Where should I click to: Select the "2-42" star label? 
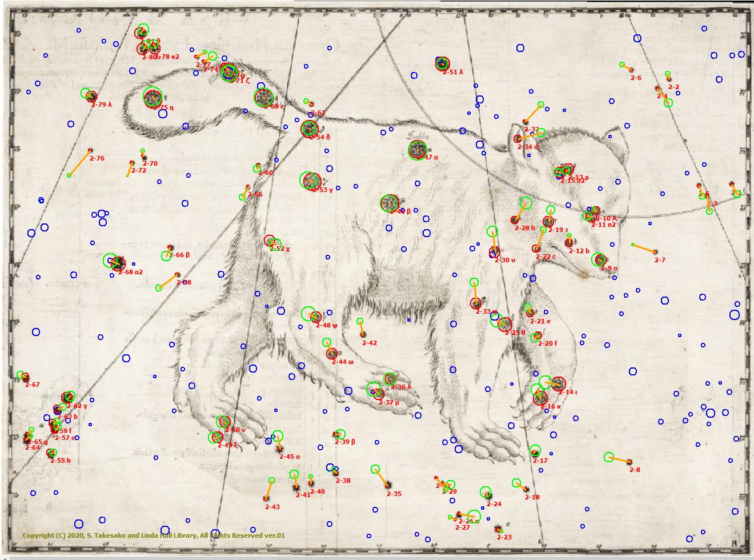click(369, 343)
